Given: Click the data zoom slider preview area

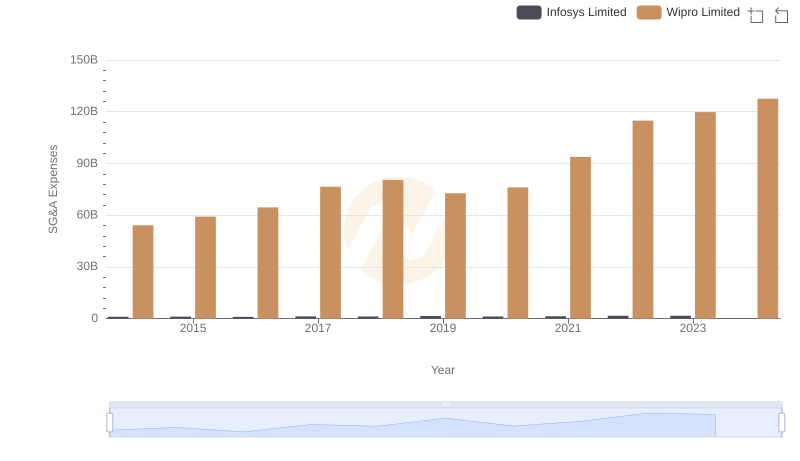Looking at the screenshot, I should point(445,423).
